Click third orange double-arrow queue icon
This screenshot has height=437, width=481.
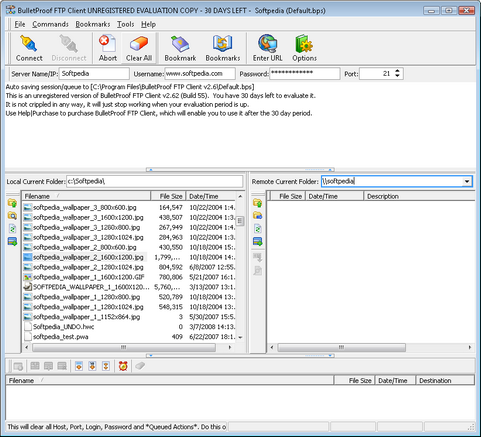[x=106, y=366]
